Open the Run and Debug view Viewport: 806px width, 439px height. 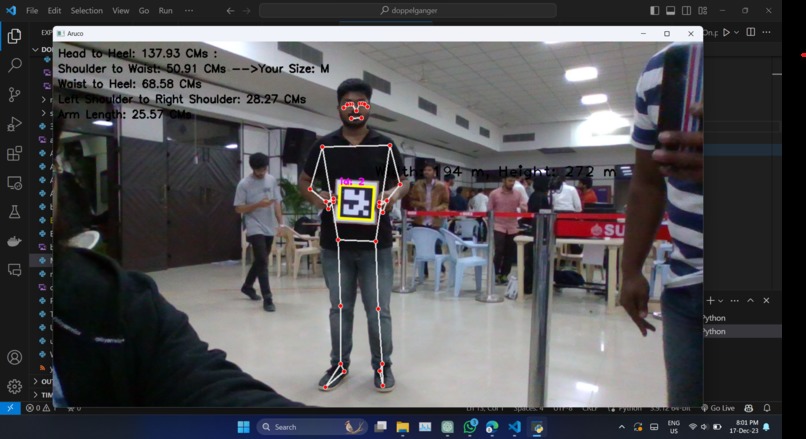click(14, 124)
